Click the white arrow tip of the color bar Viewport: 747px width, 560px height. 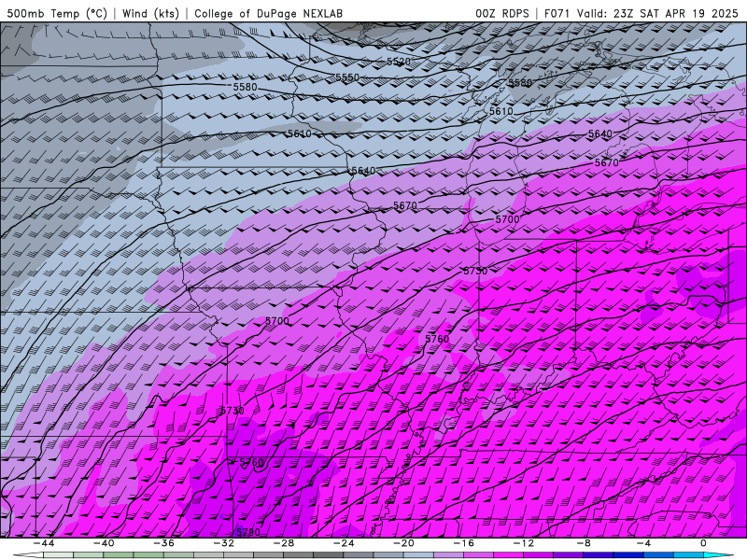28,555
